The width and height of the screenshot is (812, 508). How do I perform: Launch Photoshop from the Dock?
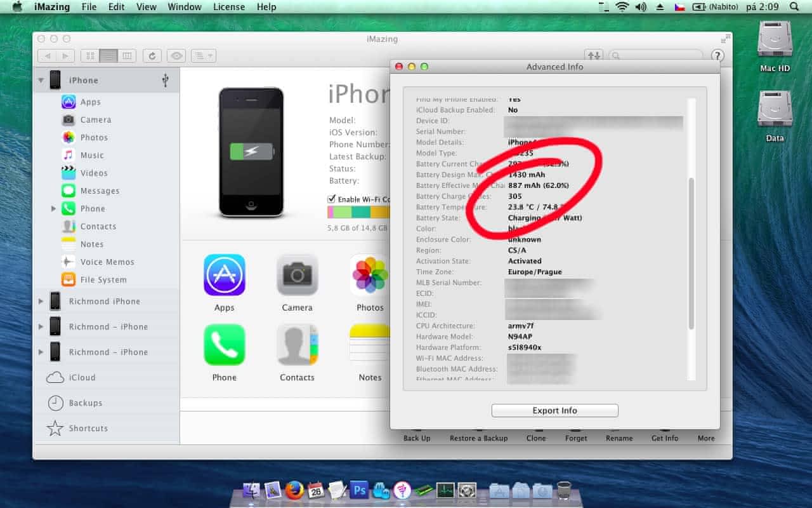coord(359,490)
